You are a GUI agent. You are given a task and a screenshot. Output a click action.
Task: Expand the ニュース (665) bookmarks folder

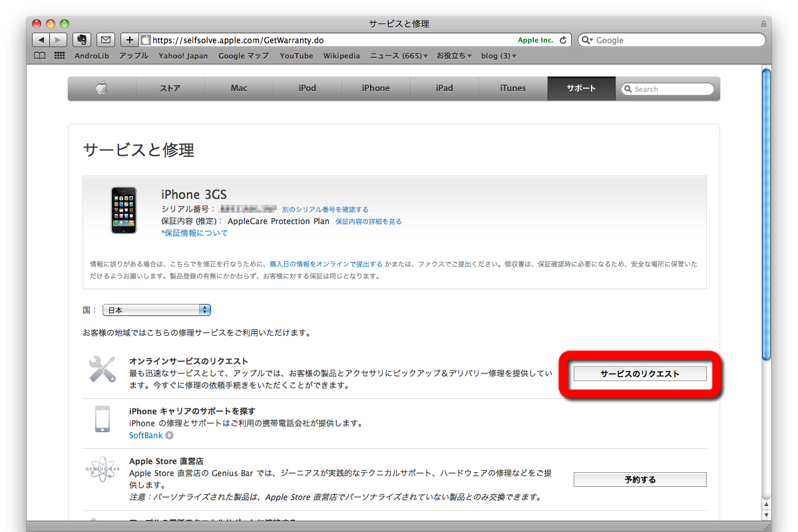[399, 56]
